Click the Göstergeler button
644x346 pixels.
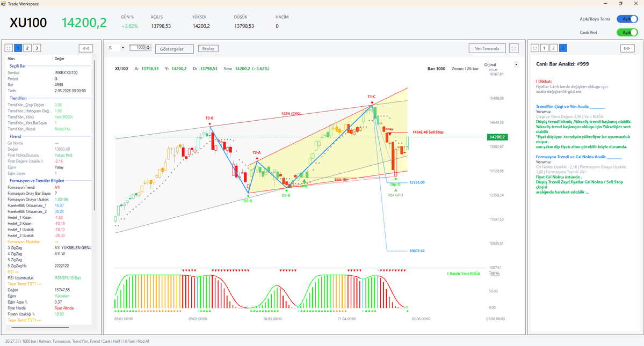tap(174, 49)
